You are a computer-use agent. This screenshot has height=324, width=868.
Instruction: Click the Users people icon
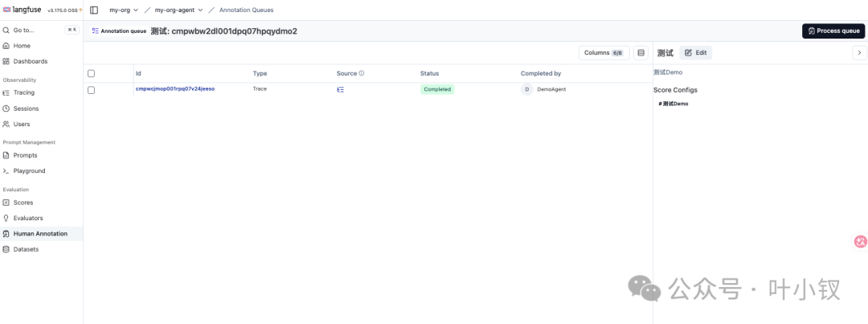click(6, 124)
